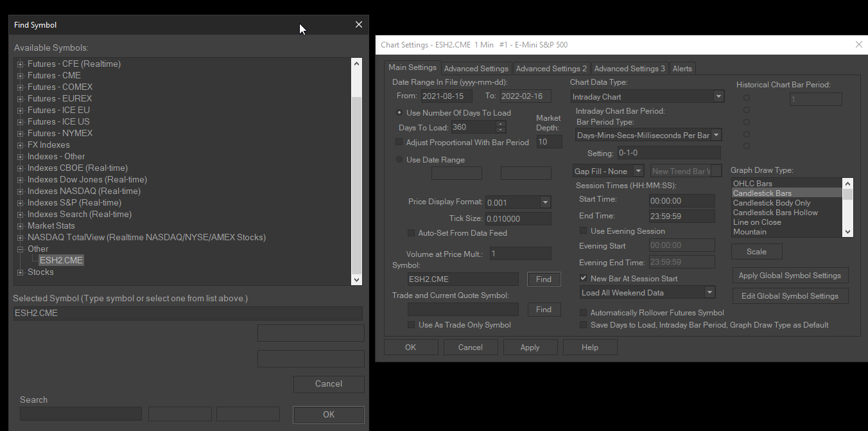Select Candlestick Body Only draw type
Viewport: 868px width, 431px height.
[787, 203]
